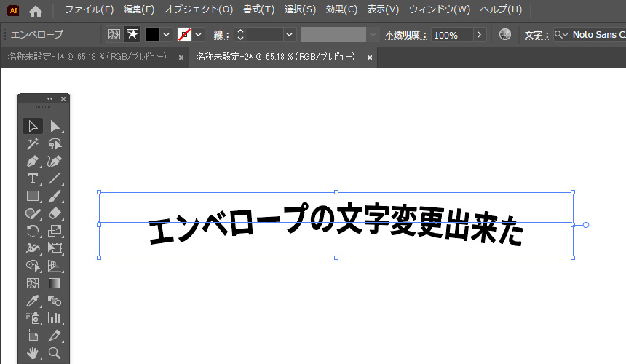Screen dimensions: 626x364
Task: Toggle Edit Envelope mode button
Action: tap(114, 35)
